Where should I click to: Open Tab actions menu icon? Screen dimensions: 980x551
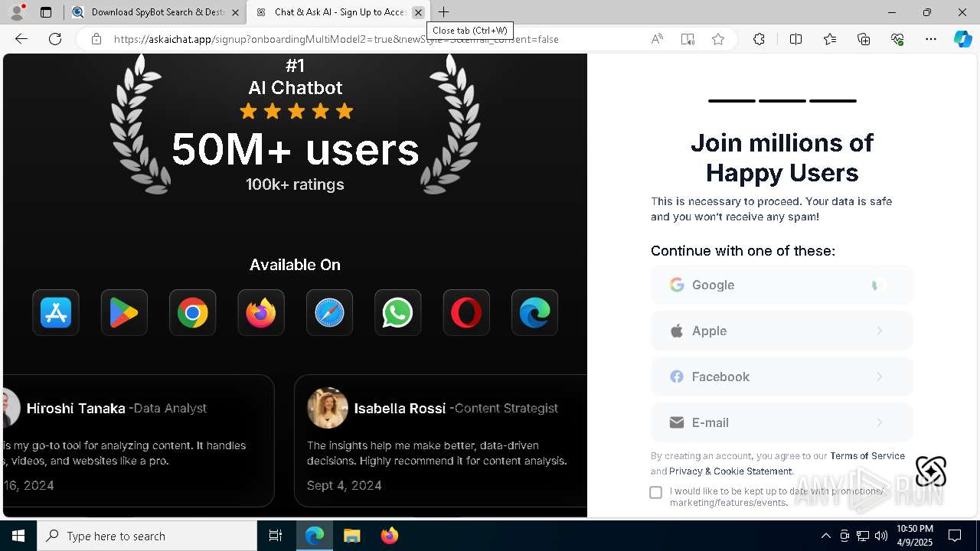pos(46,12)
